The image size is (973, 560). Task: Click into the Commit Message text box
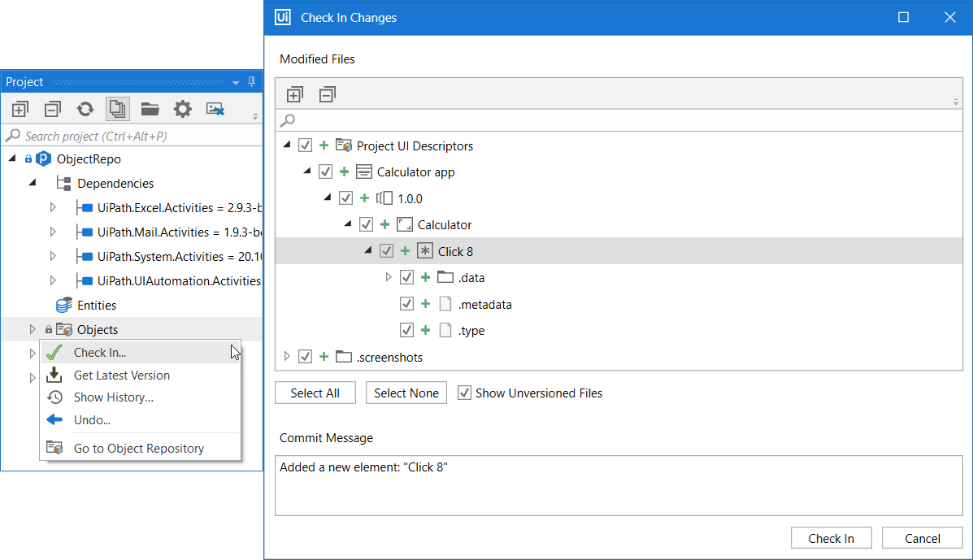pyautogui.click(x=618, y=485)
